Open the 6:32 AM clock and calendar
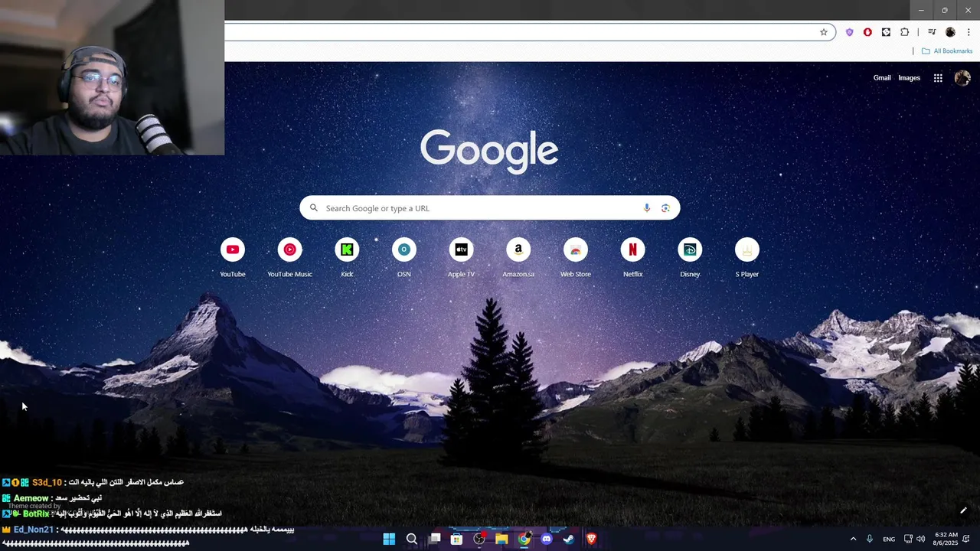The image size is (980, 551). pos(946,539)
